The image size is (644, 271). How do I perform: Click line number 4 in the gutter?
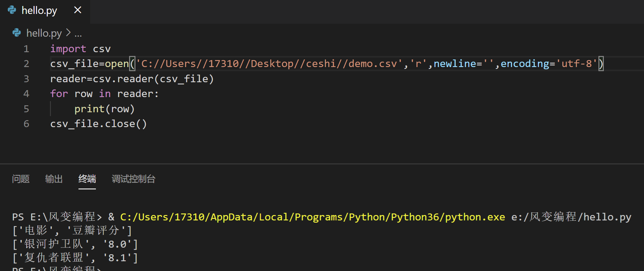click(x=26, y=94)
